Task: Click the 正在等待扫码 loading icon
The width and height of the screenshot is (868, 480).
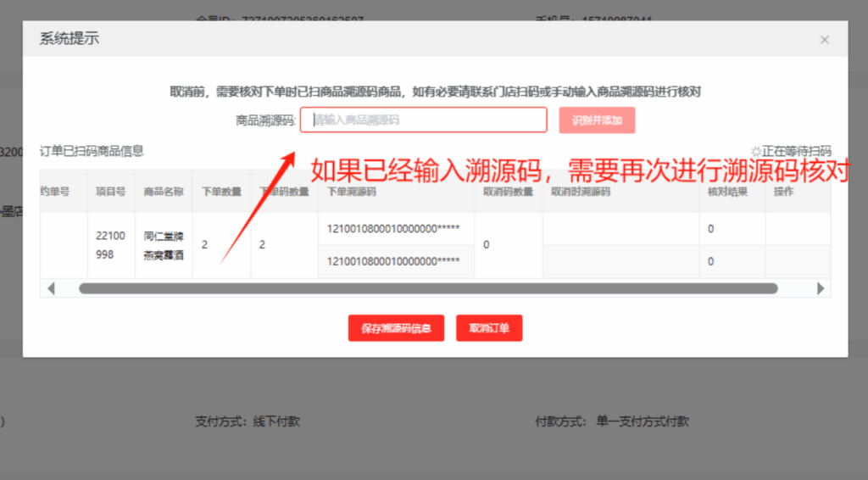Action: [x=756, y=151]
